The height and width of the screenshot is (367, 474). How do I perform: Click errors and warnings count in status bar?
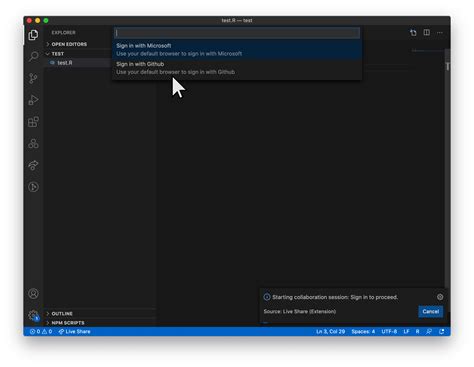(x=41, y=332)
